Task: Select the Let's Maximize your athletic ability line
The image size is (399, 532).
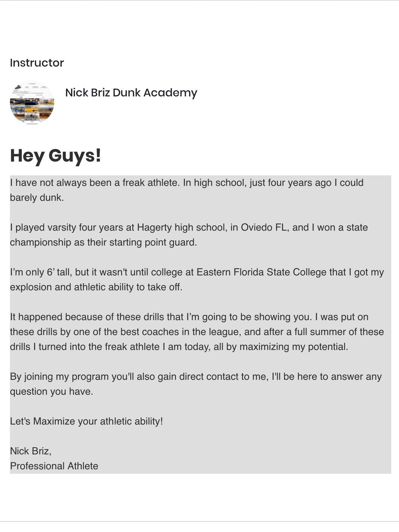Action: point(86,421)
